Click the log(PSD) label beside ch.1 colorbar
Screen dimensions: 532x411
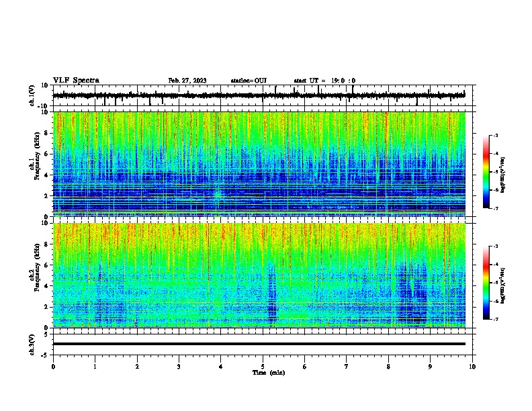click(x=502, y=175)
